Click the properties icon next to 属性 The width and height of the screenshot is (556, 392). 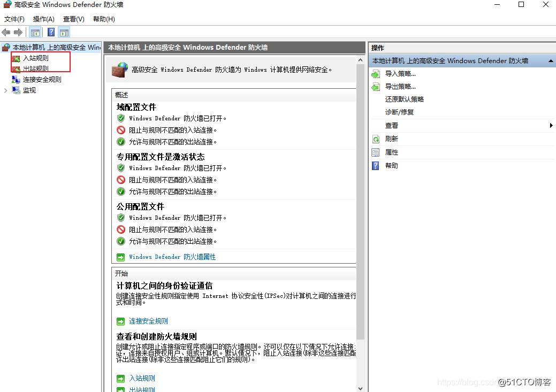376,153
